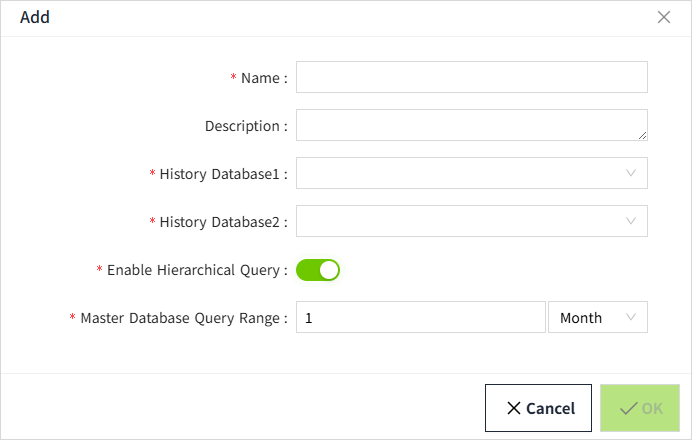692x440 pixels.
Task: Confirm with the OK button text
Action: tap(652, 408)
